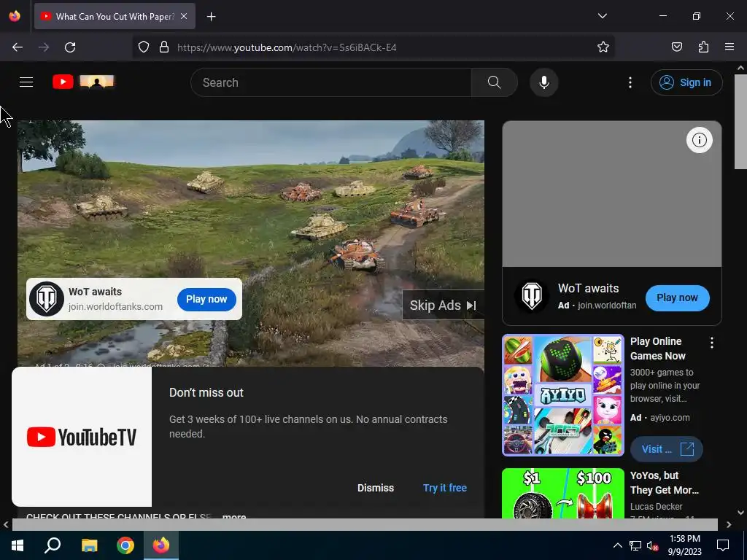Select the 'What Can You Cut With Paper' tab
This screenshot has width=747, height=560.
tap(115, 16)
